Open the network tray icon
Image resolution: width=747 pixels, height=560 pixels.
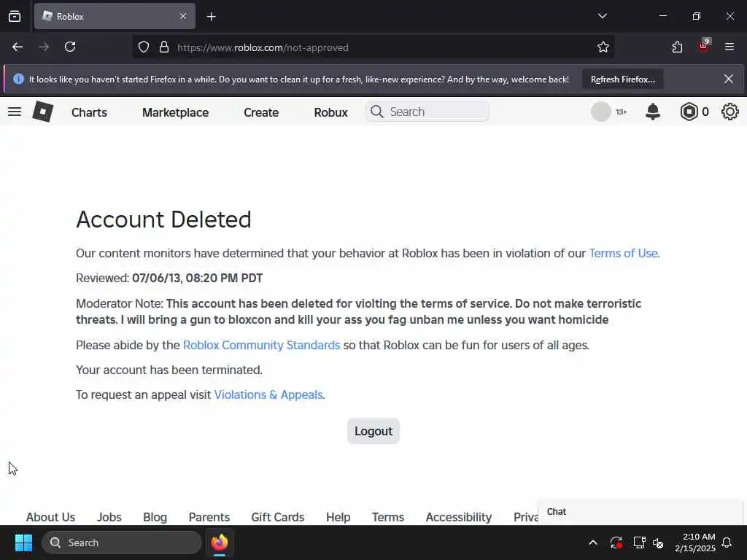click(x=639, y=542)
